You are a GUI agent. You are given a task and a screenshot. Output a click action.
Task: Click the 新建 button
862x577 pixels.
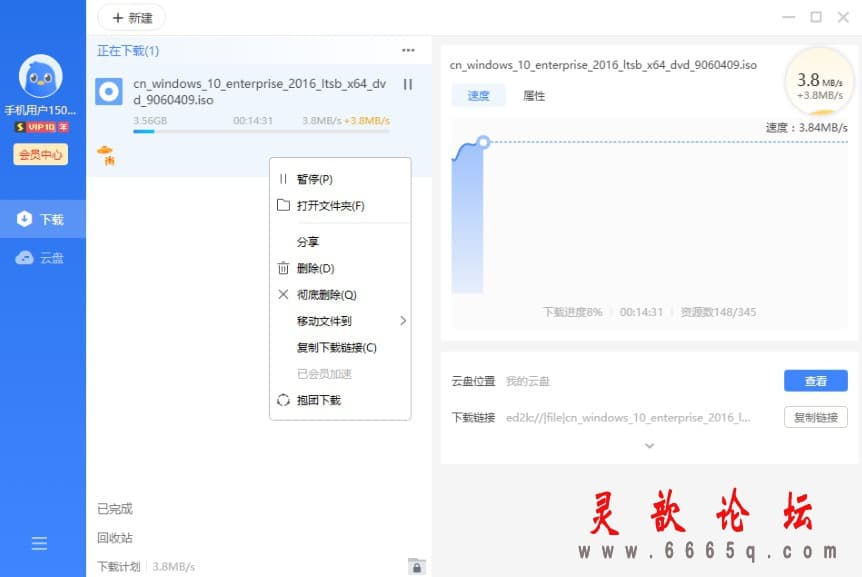click(x=131, y=18)
